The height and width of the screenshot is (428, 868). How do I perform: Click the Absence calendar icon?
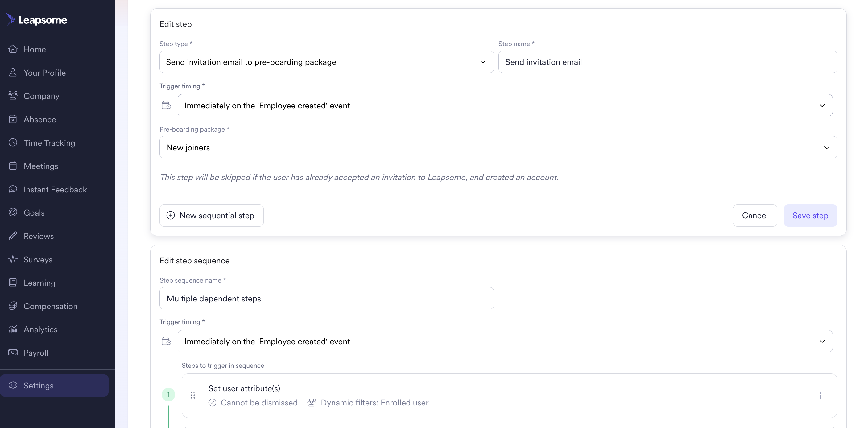pyautogui.click(x=13, y=119)
